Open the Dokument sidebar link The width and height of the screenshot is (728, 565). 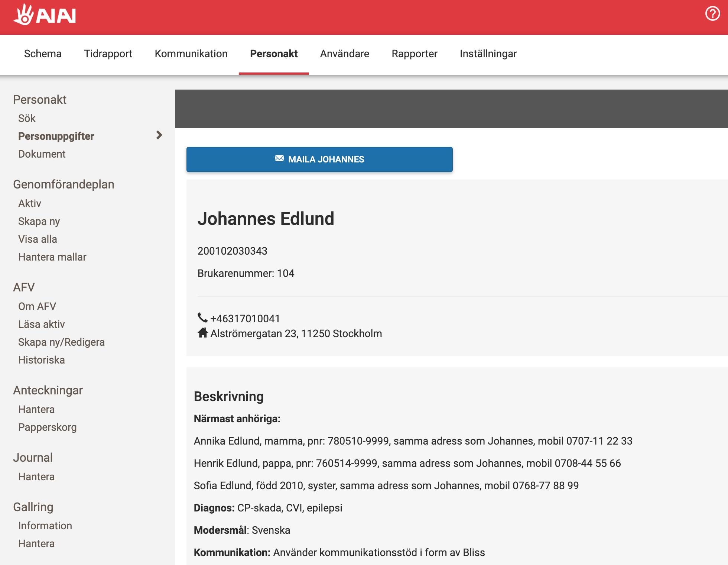point(42,154)
